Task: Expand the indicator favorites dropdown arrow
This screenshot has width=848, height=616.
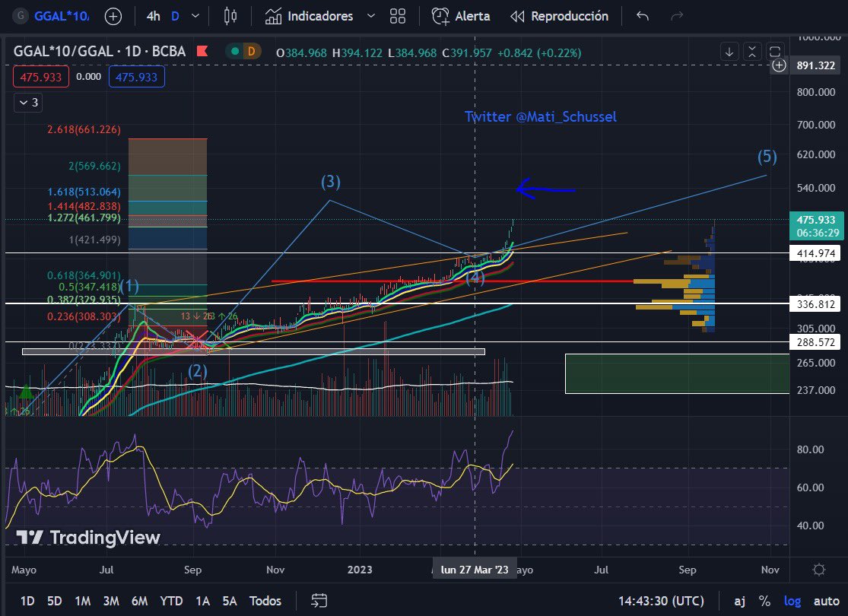Action: tap(371, 16)
